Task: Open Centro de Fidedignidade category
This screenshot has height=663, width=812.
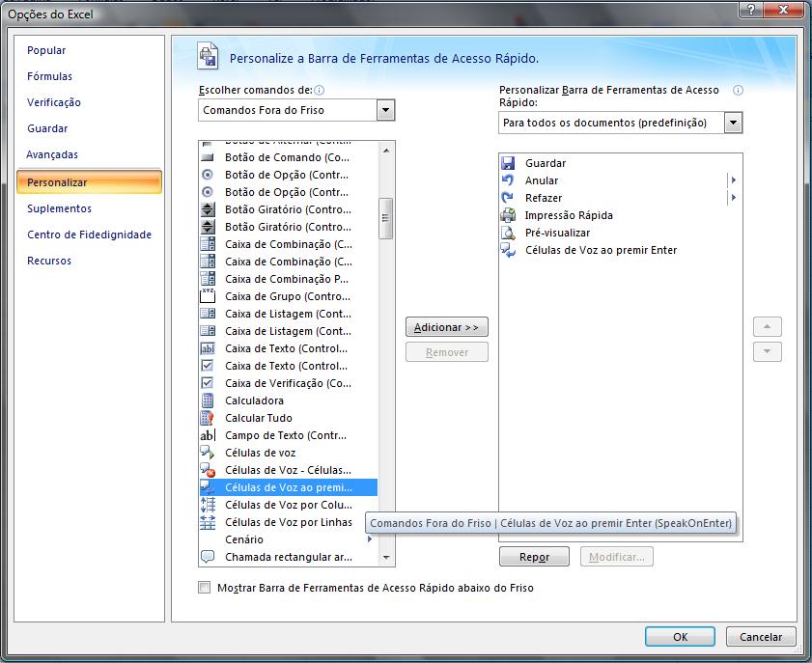Action: point(89,235)
